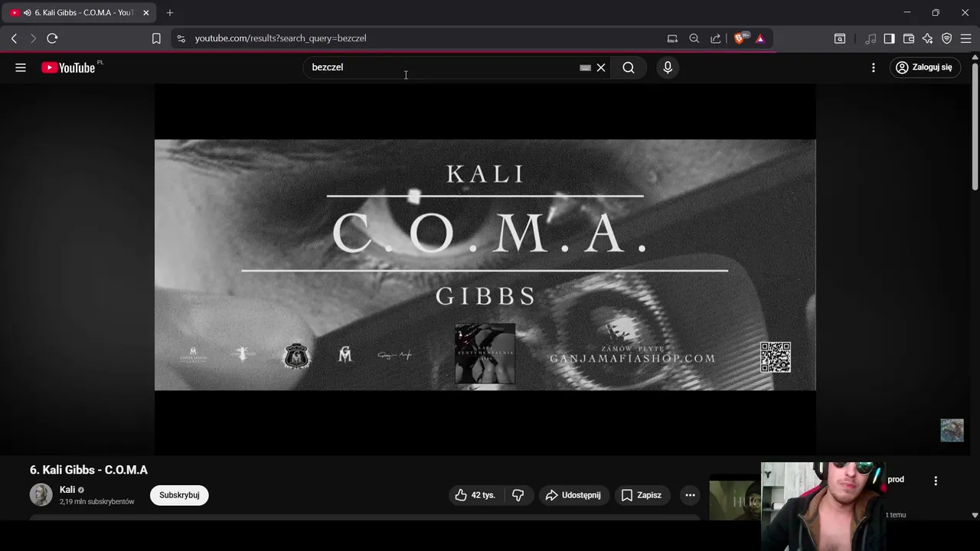Image resolution: width=980 pixels, height=551 pixels.
Task: Click scrollbar down arrow at bottom
Action: coord(975,515)
